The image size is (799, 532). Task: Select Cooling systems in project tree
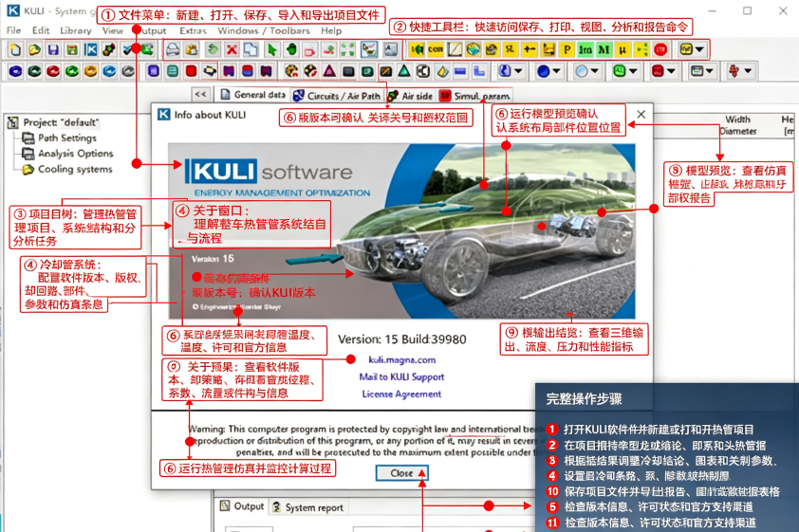pos(75,169)
